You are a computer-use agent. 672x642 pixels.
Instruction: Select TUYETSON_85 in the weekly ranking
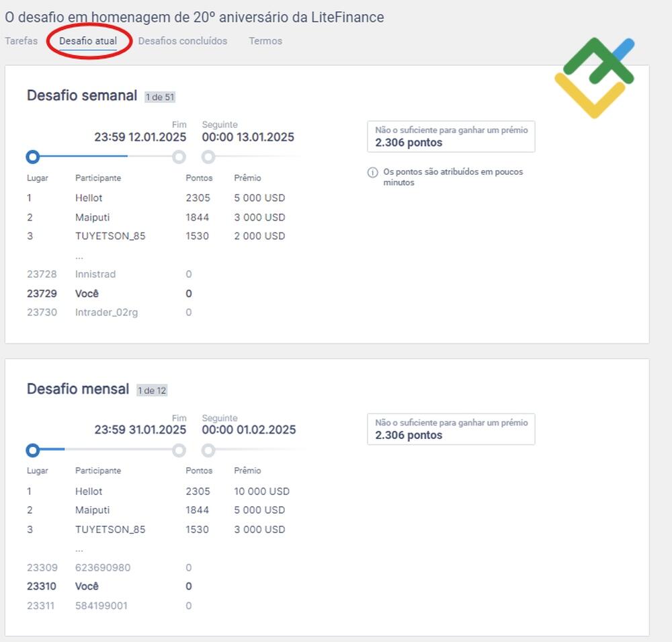pos(110,236)
